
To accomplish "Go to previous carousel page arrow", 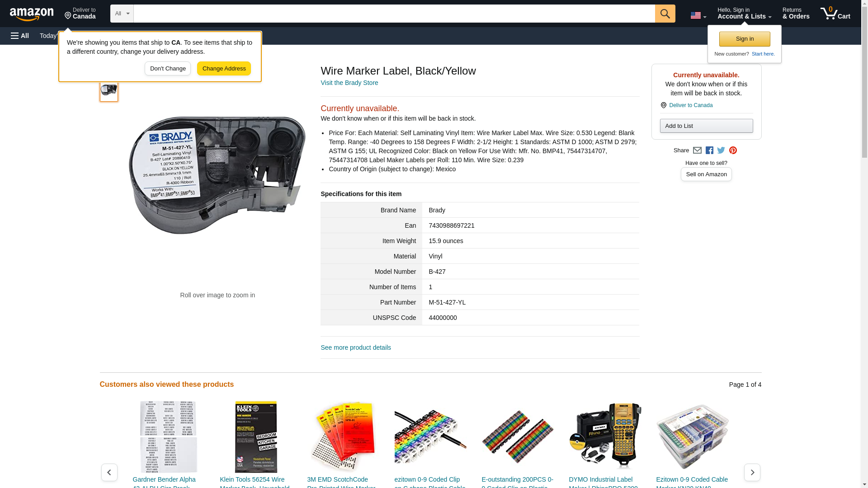I will (109, 472).
